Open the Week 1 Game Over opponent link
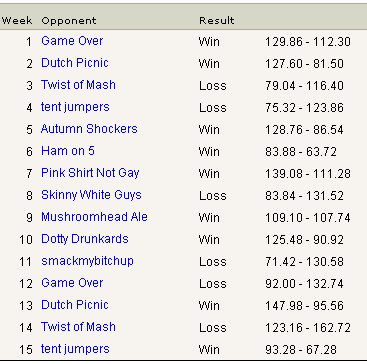367x364 pixels. (x=72, y=41)
